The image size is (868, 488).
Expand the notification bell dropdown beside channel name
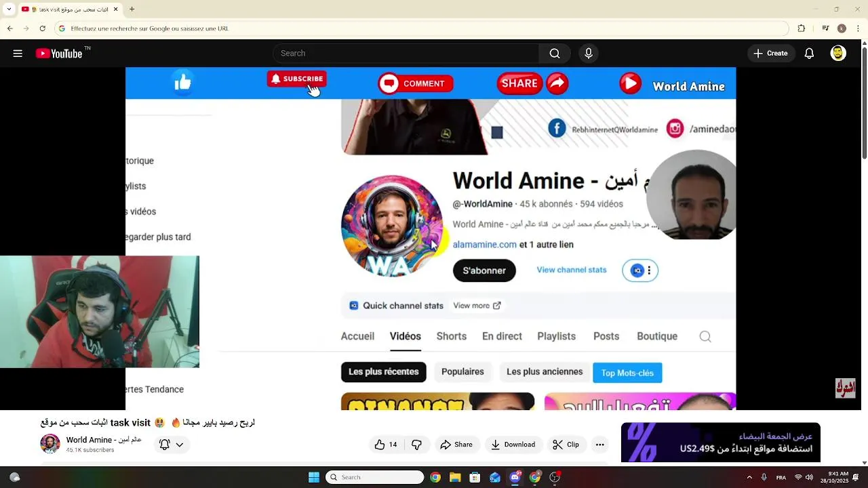point(171,445)
